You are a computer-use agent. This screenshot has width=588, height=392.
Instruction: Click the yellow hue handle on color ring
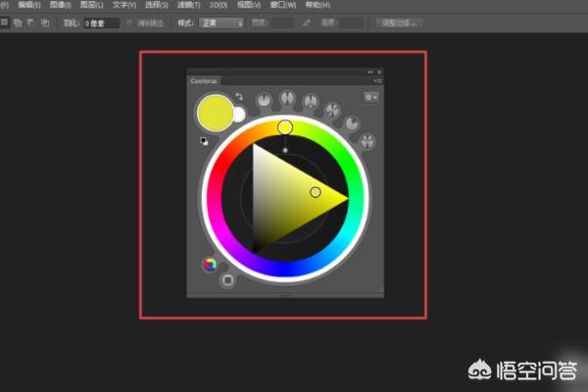click(x=285, y=127)
